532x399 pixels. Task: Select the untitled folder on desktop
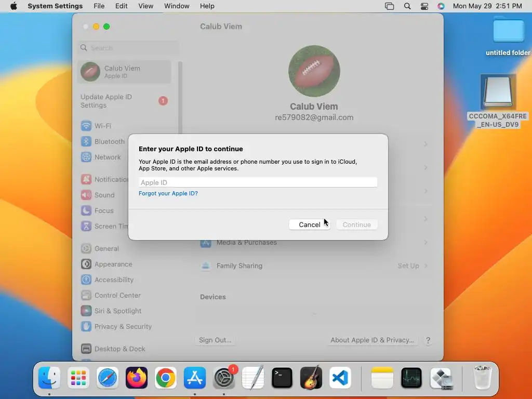point(508,37)
